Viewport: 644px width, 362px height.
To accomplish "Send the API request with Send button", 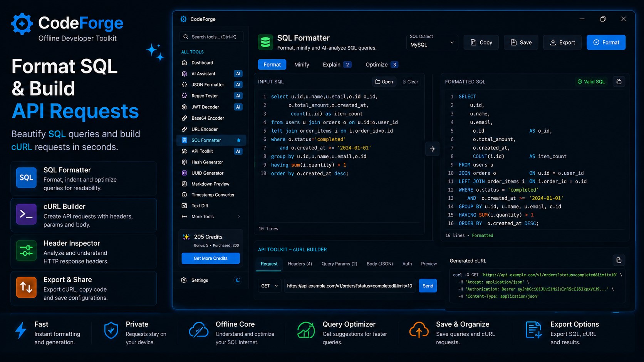I will point(428,286).
